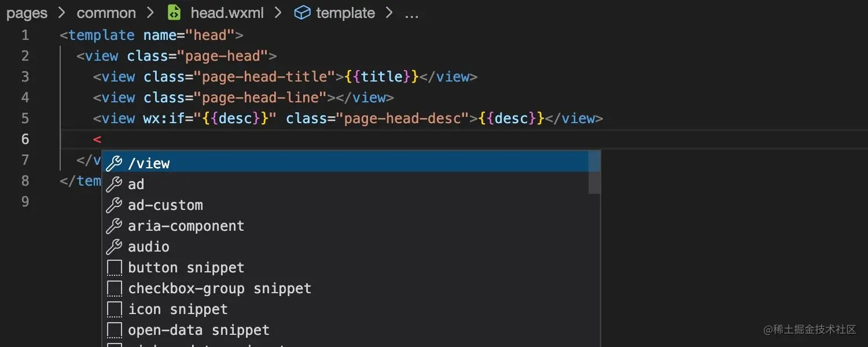
Task: Pick audio from the suggestion list
Action: [x=351, y=246]
